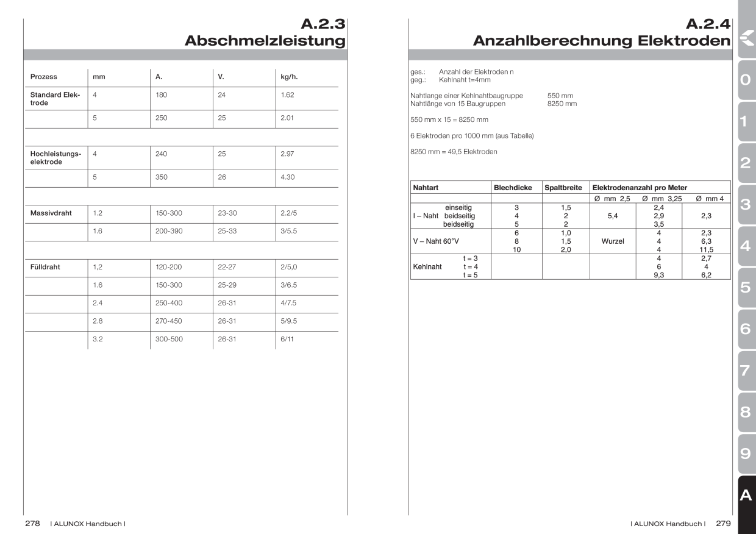Click page number 279

723,524
